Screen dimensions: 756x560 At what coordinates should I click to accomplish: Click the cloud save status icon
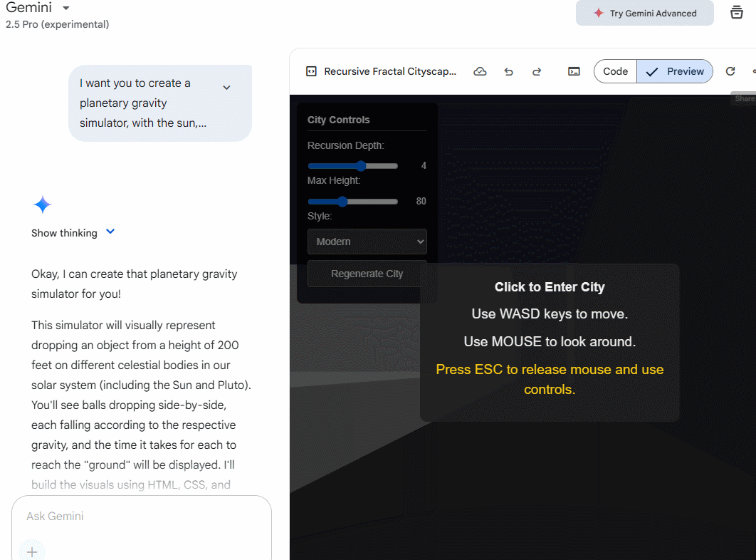[x=481, y=71]
